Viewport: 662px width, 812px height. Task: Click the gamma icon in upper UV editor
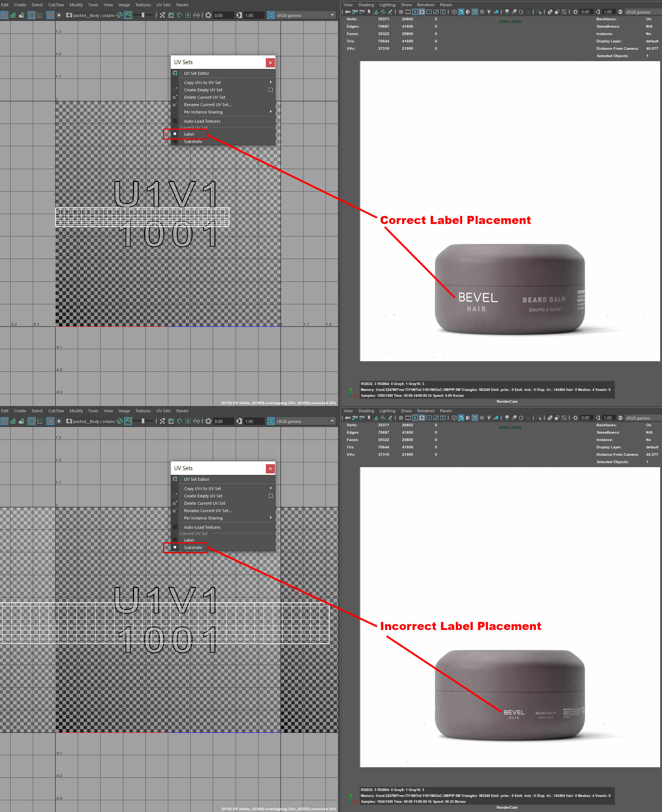(239, 15)
